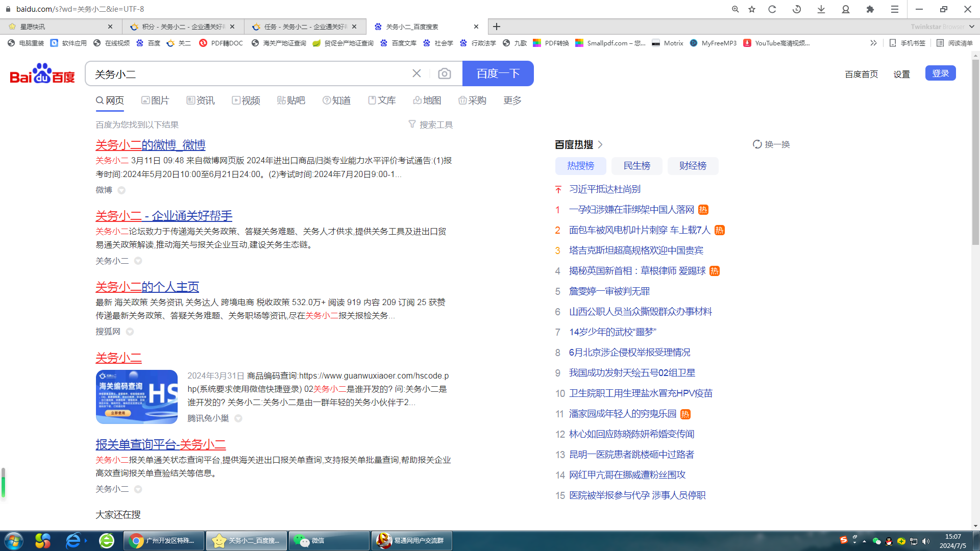Screen dimensions: 980x551
Task: Expand the bookmarks overflow chevron
Action: coord(873,43)
